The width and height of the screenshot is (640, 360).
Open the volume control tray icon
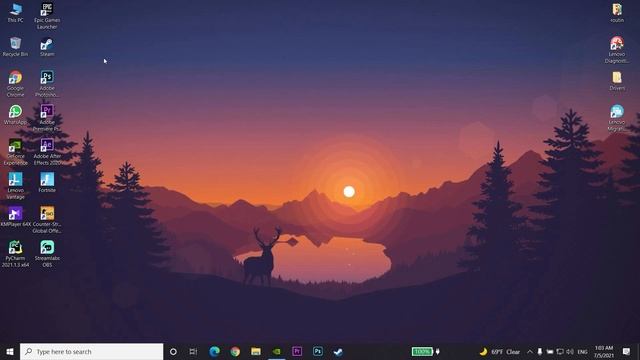[x=570, y=351]
